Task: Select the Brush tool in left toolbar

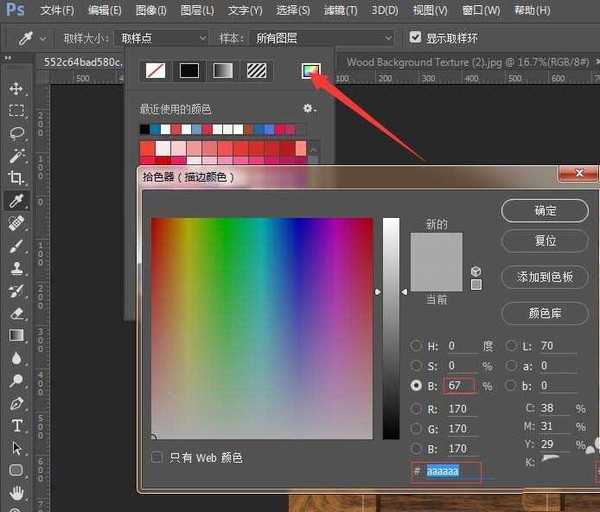Action: (x=16, y=246)
